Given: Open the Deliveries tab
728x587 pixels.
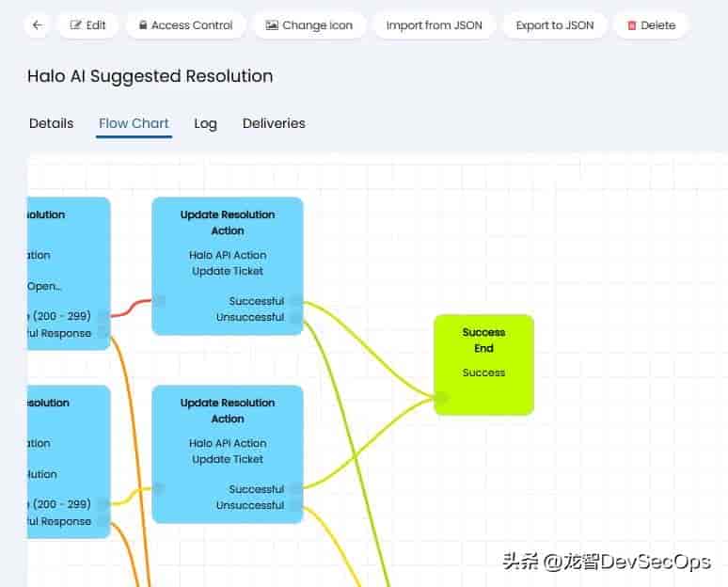Looking at the screenshot, I should 274,123.
